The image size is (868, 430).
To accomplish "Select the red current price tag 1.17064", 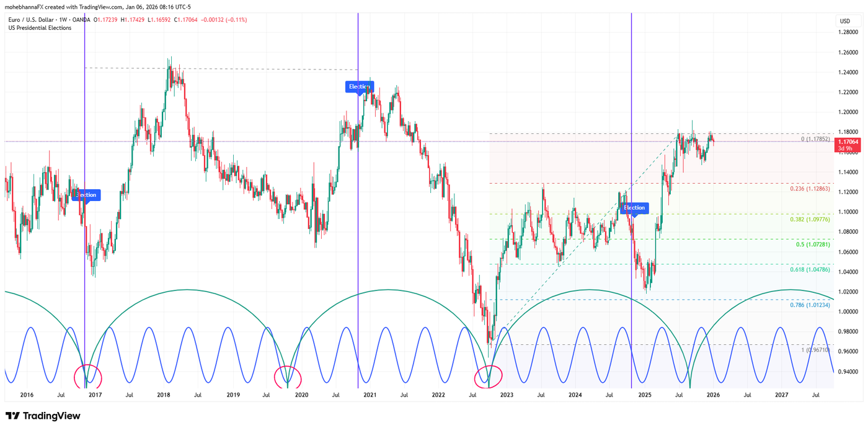I will click(x=848, y=141).
